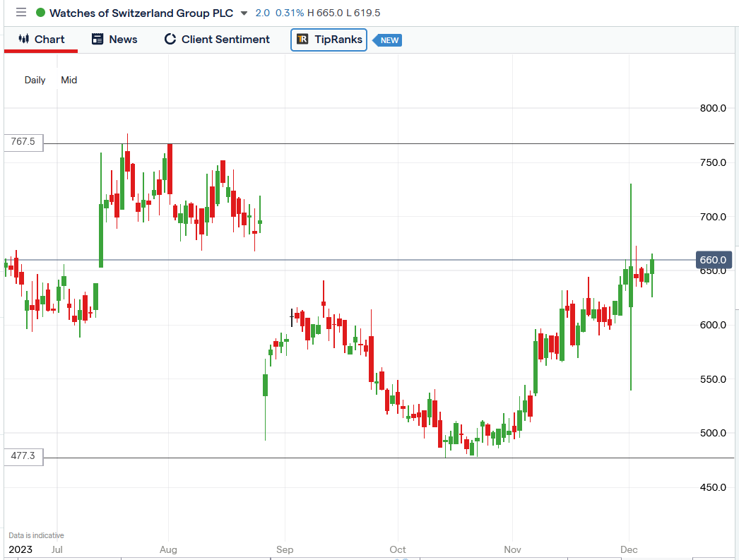Click the Jul date axis label
Image resolution: width=739 pixels, height=560 pixels.
pyautogui.click(x=57, y=549)
